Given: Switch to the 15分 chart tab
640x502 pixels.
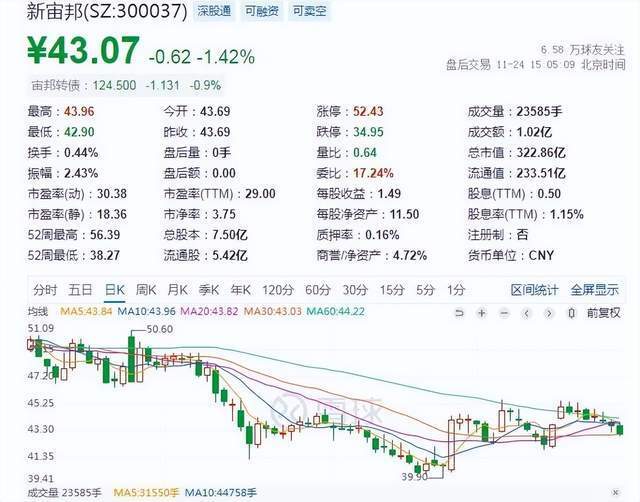Looking at the screenshot, I should pyautogui.click(x=392, y=290).
